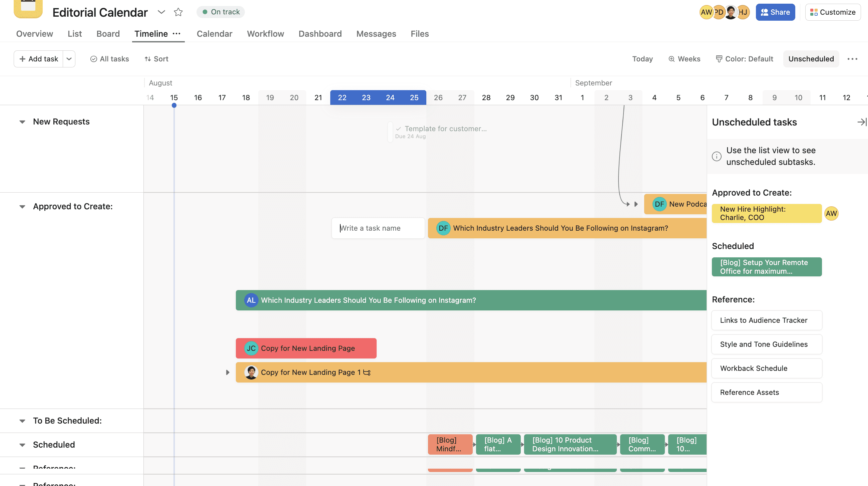
Task: Click the Write a task name input field
Action: point(379,228)
